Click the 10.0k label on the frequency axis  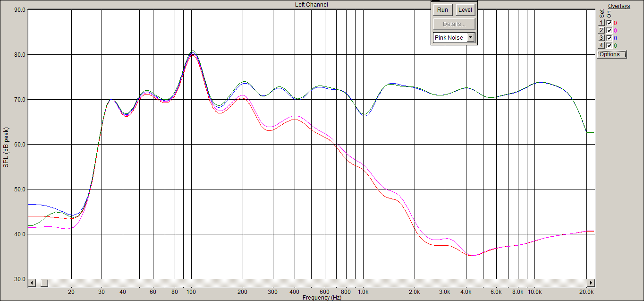(534, 292)
